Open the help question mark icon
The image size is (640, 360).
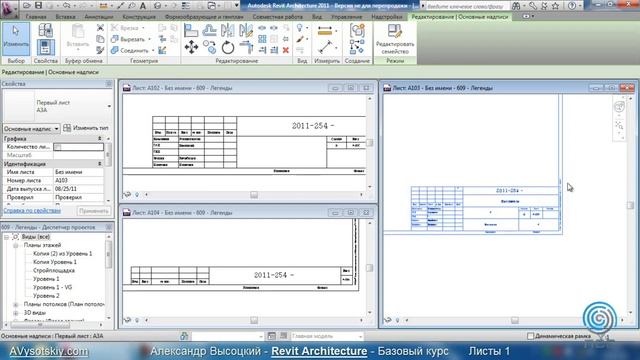pos(572,6)
